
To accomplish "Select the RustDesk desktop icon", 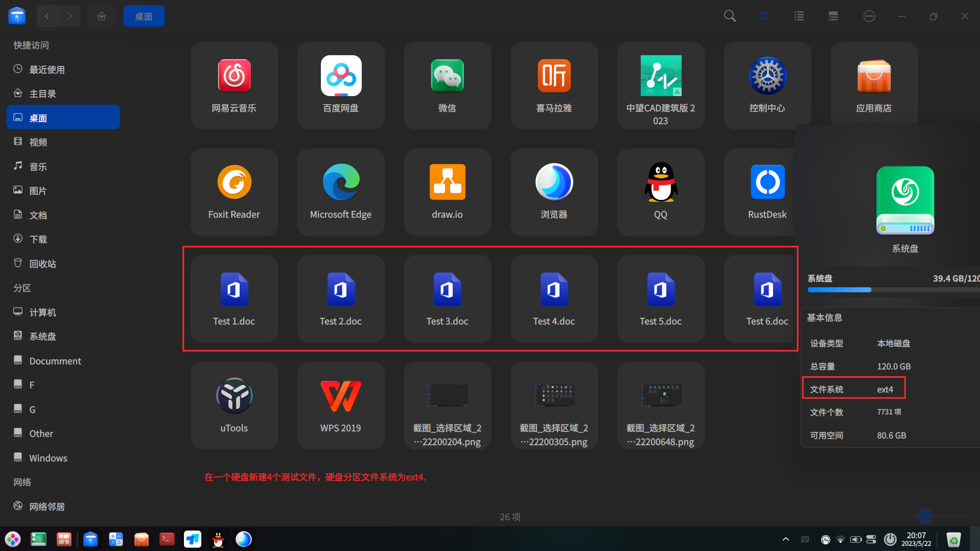I will (x=767, y=192).
